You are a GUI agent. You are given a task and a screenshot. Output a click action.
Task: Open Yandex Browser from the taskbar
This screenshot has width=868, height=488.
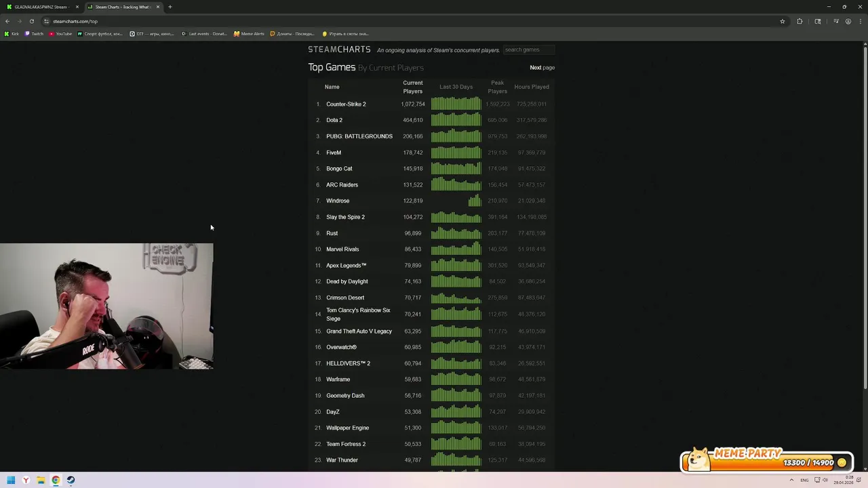pyautogui.click(x=26, y=480)
